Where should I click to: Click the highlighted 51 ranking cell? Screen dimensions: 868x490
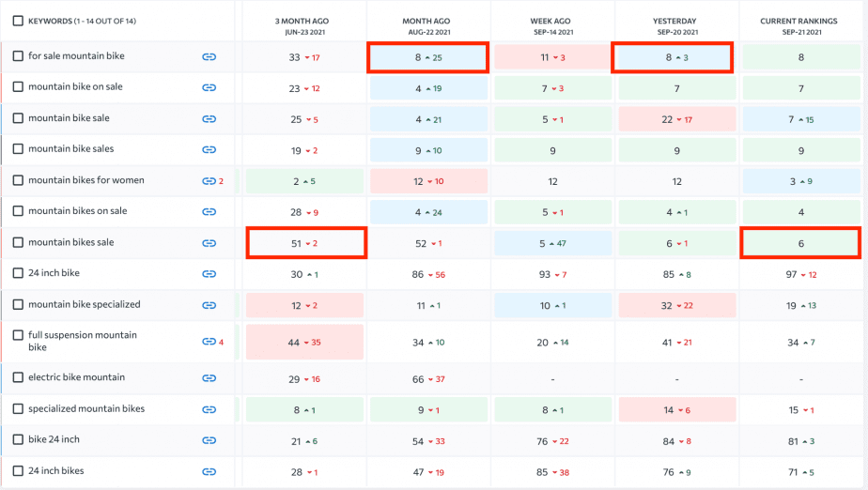[x=306, y=243]
